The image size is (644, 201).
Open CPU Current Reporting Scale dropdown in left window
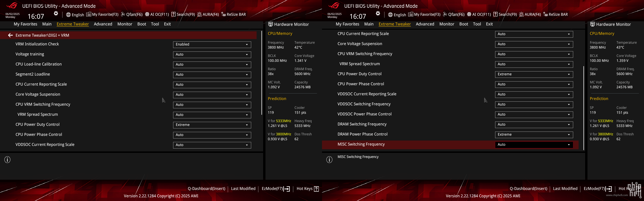212,85
